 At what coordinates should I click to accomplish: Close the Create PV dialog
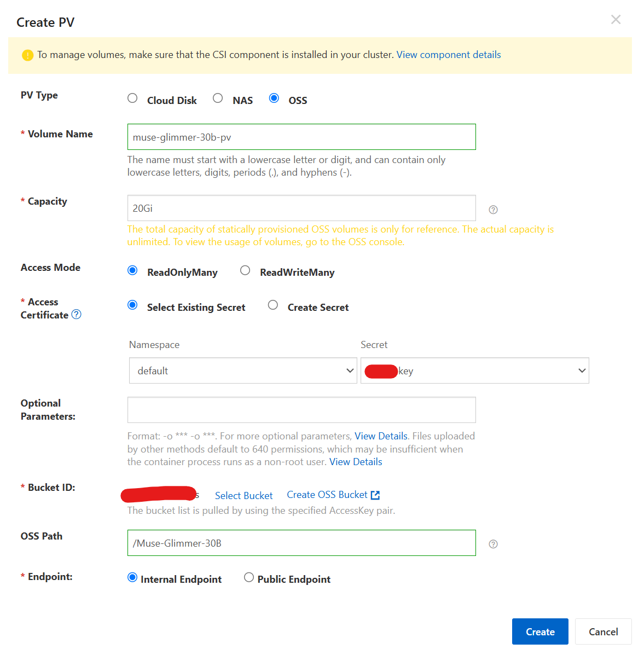tap(616, 20)
